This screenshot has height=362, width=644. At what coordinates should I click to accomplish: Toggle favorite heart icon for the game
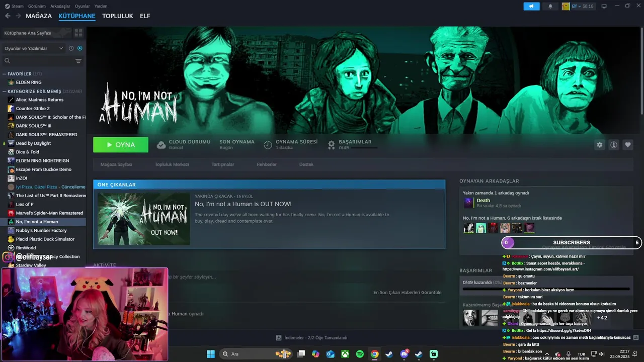628,145
